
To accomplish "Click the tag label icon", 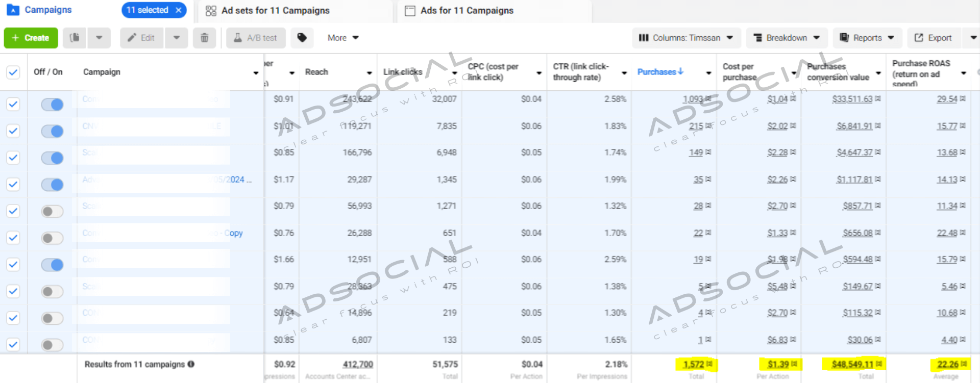I will [x=302, y=38].
